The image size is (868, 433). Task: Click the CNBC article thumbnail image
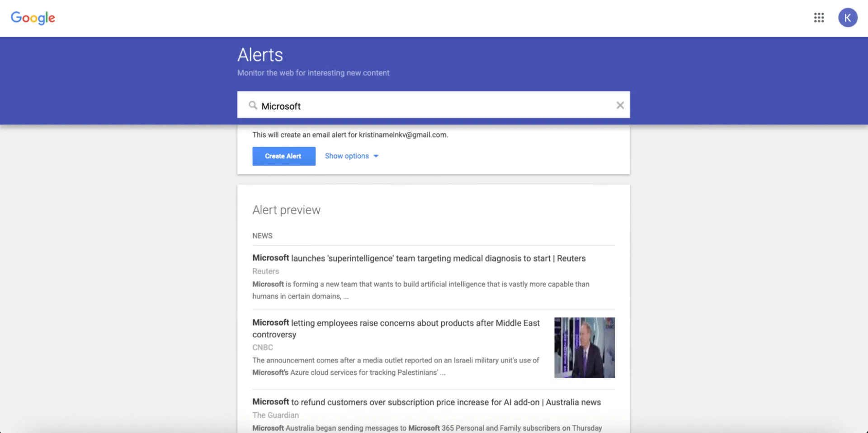[x=584, y=347]
